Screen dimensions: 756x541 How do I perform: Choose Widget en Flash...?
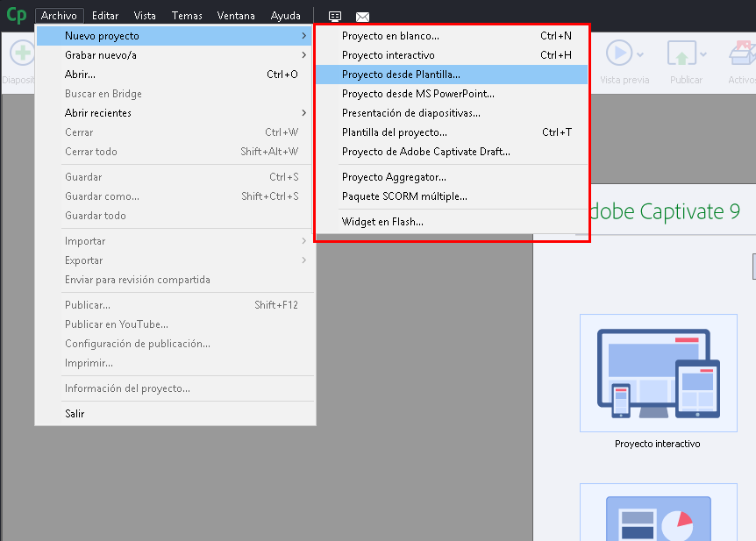pyautogui.click(x=452, y=222)
